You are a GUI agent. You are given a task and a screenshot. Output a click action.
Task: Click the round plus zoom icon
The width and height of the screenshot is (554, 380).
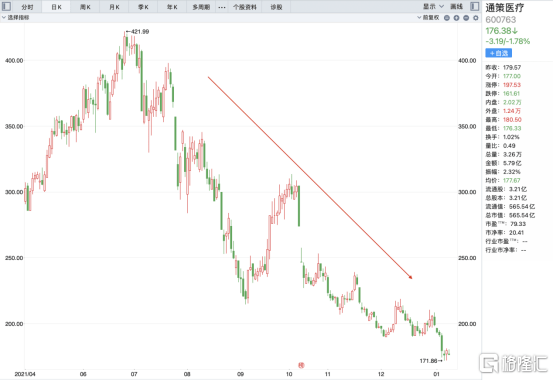(456, 18)
